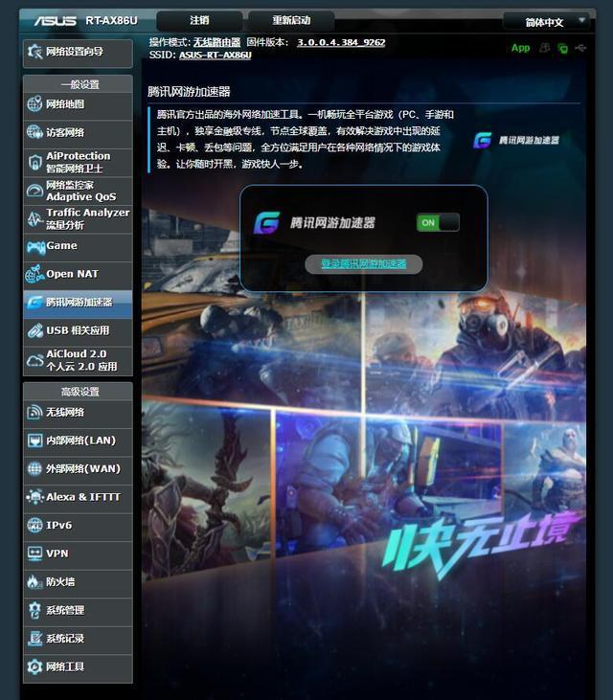The width and height of the screenshot is (613, 700).
Task: Click the Alexa & IFTTT icon
Action: point(34,497)
